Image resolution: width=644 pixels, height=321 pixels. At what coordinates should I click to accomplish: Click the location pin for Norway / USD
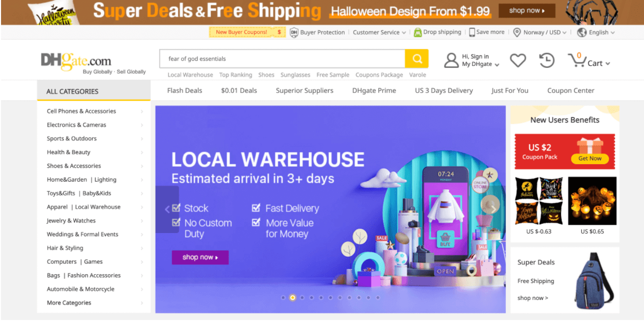point(517,32)
